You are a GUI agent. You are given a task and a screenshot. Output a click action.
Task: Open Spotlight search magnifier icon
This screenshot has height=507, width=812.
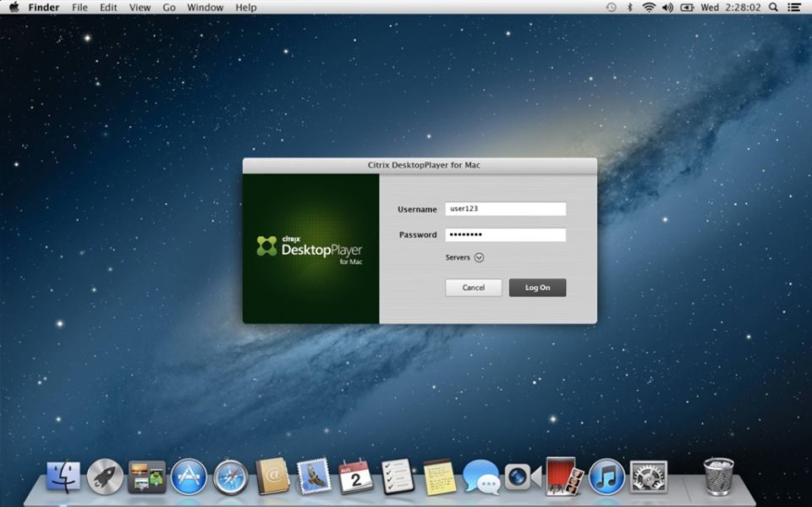coord(774,8)
